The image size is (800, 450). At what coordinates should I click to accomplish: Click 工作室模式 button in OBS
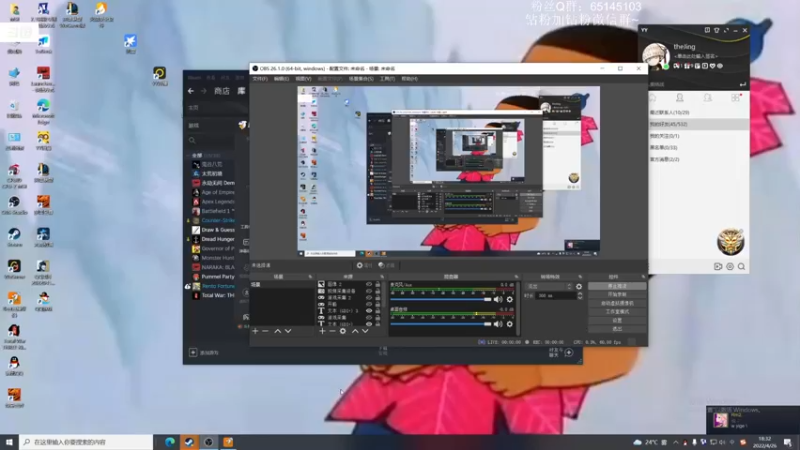tap(617, 312)
